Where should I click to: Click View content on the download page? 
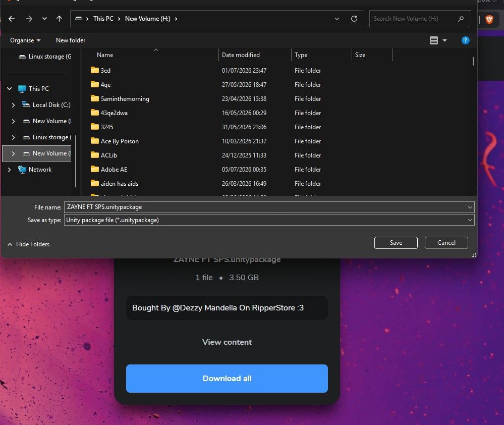[227, 342]
